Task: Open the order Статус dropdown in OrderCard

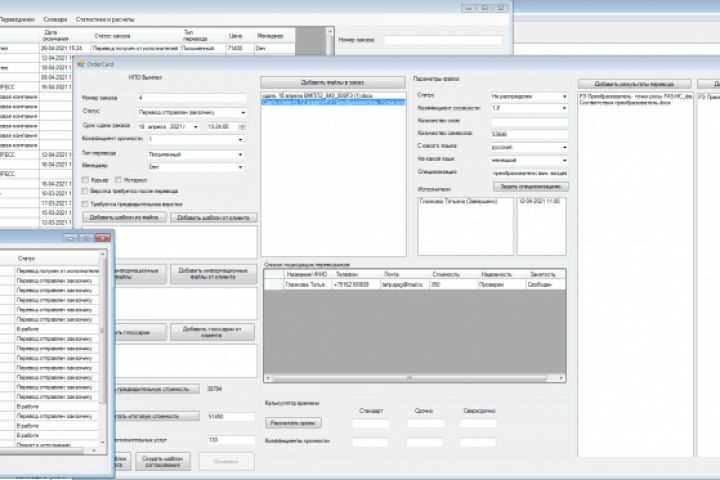Action: tap(243, 113)
